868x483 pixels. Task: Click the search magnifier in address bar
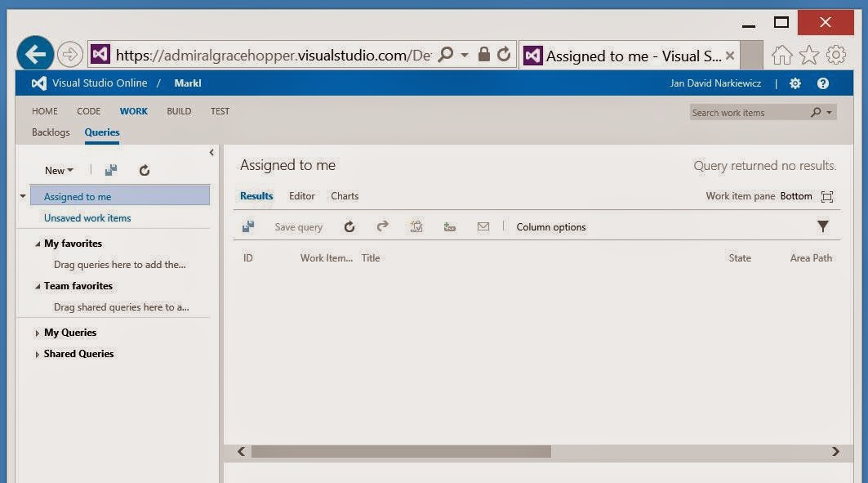446,54
